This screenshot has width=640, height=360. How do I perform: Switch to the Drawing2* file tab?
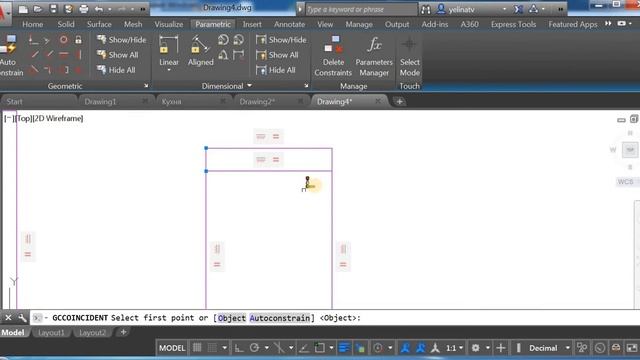pos(257,102)
